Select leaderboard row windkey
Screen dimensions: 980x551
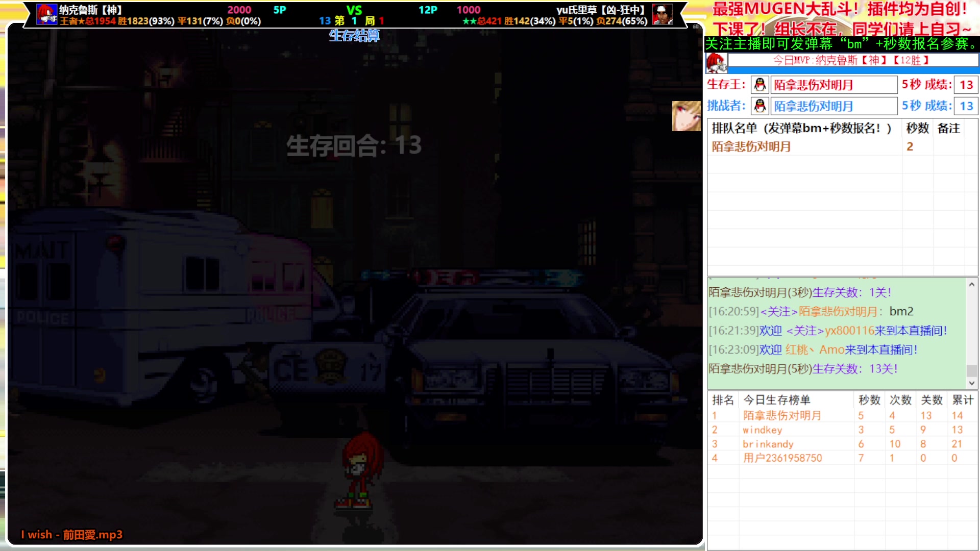[x=842, y=430]
